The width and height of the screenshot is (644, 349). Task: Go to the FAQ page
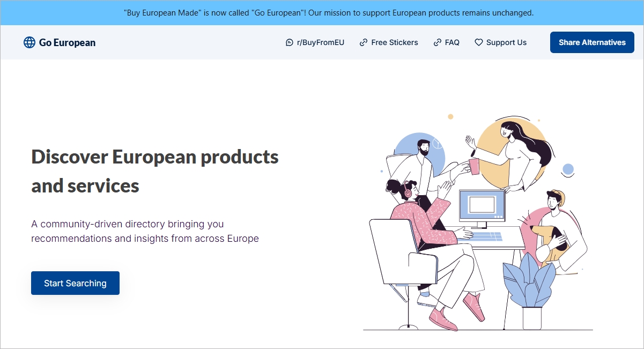tap(447, 42)
